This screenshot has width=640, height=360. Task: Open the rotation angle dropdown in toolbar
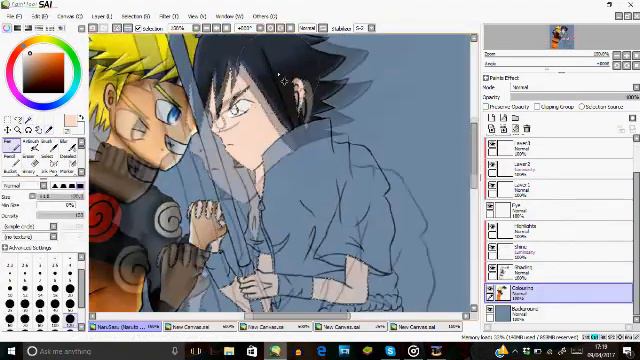260,28
